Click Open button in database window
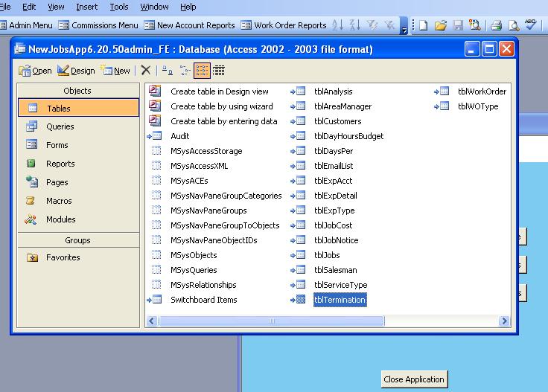548x392 pixels. [x=35, y=71]
